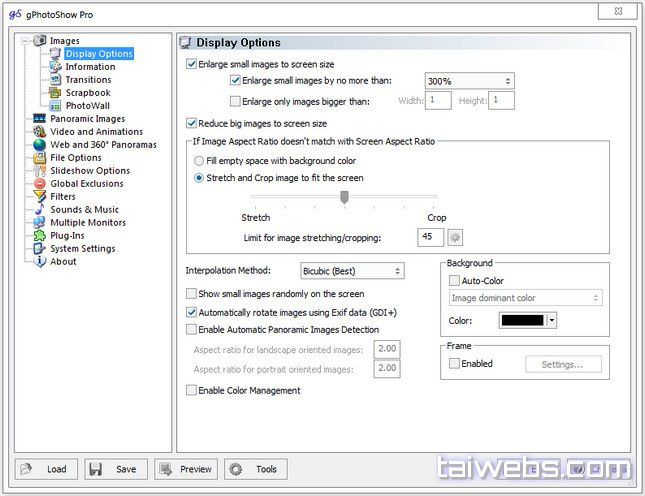Click the Filters funnel icon
The image size is (645, 496).
tap(39, 197)
